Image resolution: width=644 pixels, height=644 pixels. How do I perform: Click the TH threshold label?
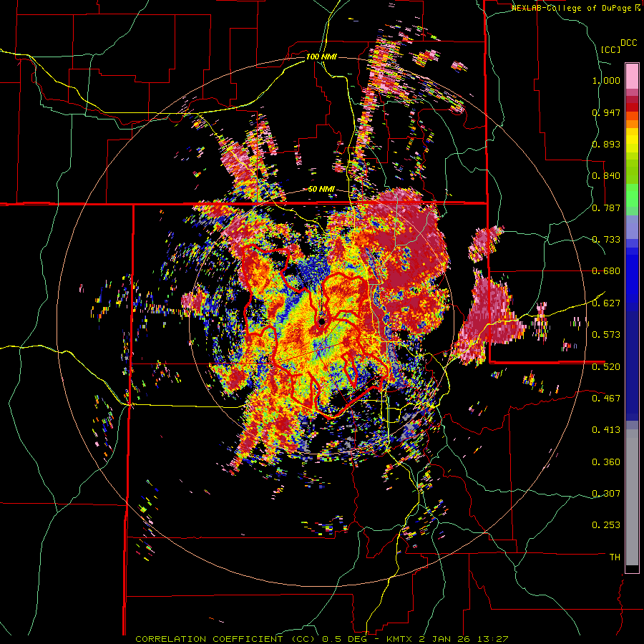pyautogui.click(x=615, y=557)
